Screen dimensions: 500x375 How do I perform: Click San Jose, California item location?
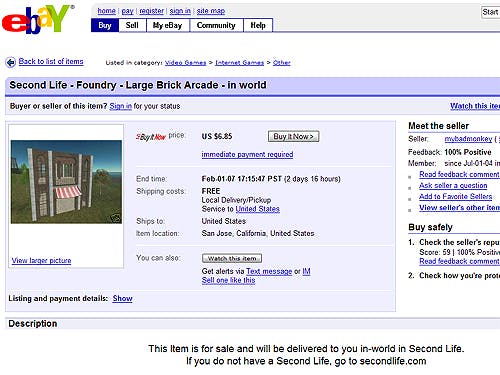[258, 233]
